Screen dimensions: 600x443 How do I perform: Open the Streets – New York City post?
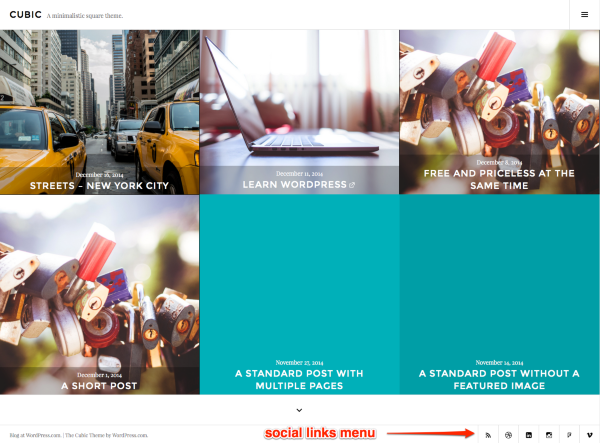coord(99,186)
